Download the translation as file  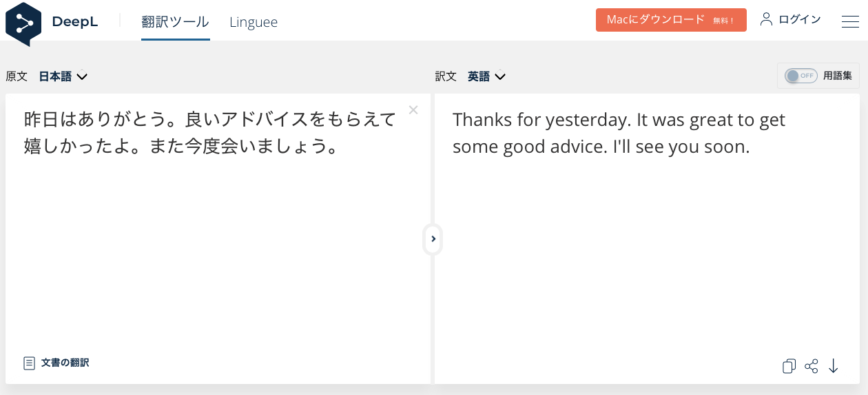coord(834,366)
